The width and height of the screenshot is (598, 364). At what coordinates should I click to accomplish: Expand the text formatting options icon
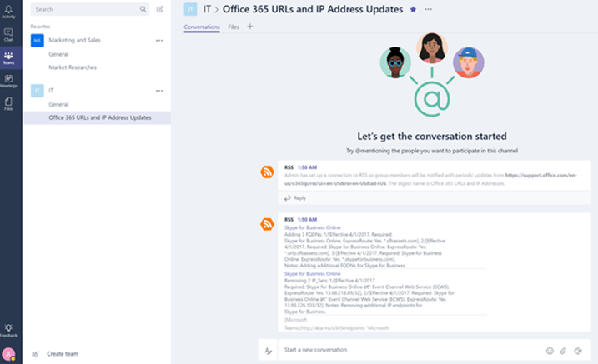[268, 351]
